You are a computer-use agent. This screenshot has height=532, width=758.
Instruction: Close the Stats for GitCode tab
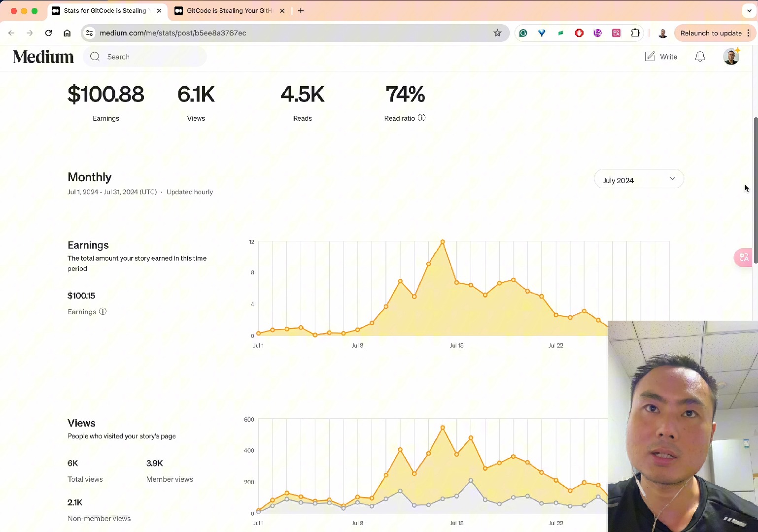(159, 11)
